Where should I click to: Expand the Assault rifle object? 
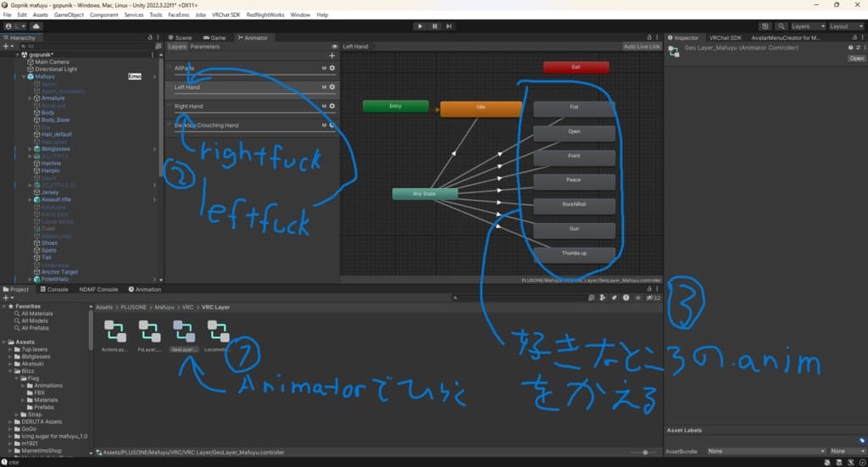30,199
